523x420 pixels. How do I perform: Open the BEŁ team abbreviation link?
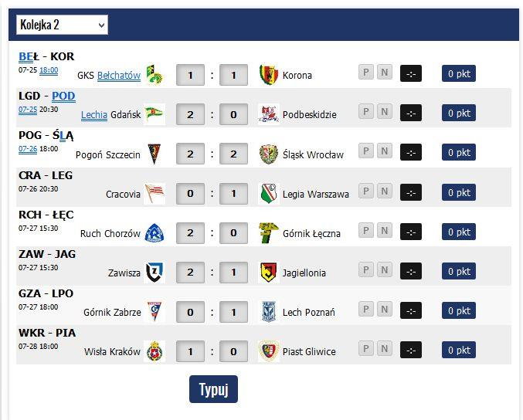pyautogui.click(x=29, y=56)
